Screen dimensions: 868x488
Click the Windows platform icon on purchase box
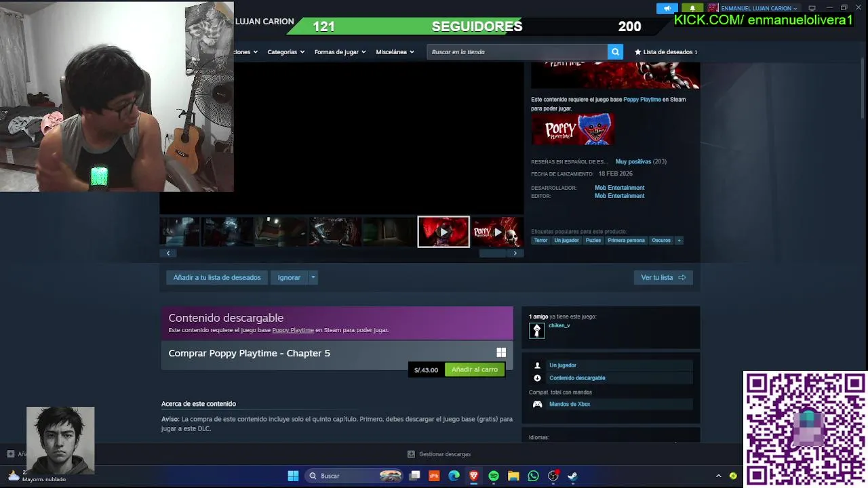click(x=501, y=352)
